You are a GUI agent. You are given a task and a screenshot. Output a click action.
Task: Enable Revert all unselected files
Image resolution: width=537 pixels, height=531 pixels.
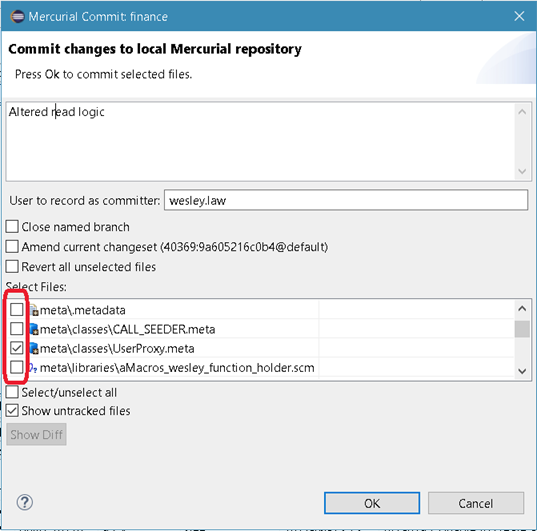tap(12, 267)
